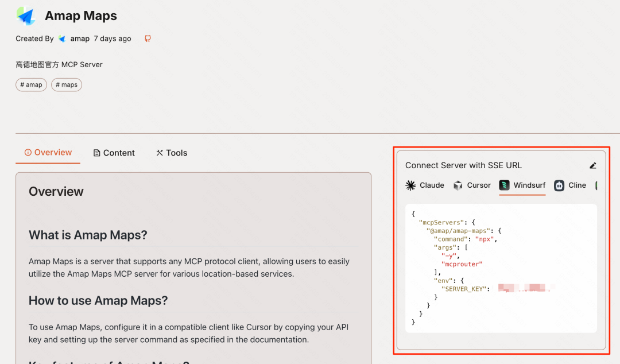Choose the Cursor client label
Viewport: 620px width, 364px height.
tap(479, 185)
